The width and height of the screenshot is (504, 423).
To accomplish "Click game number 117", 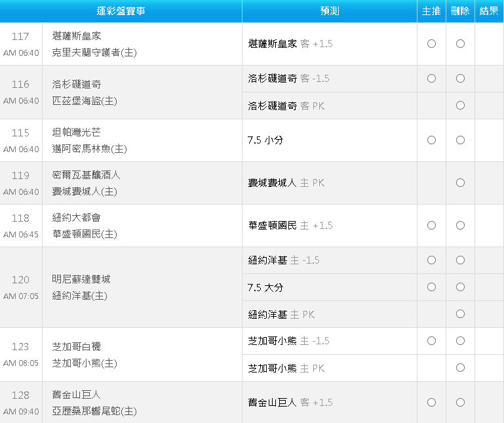I will (x=20, y=36).
